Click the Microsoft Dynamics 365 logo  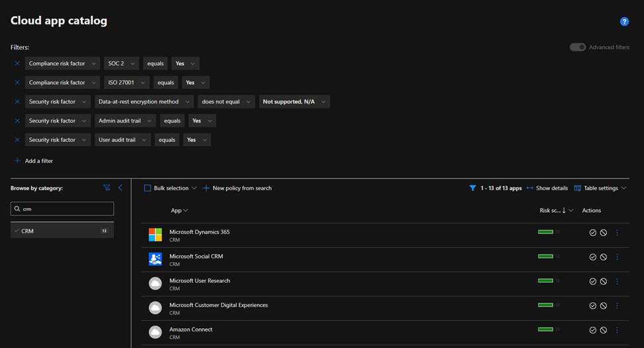click(155, 235)
